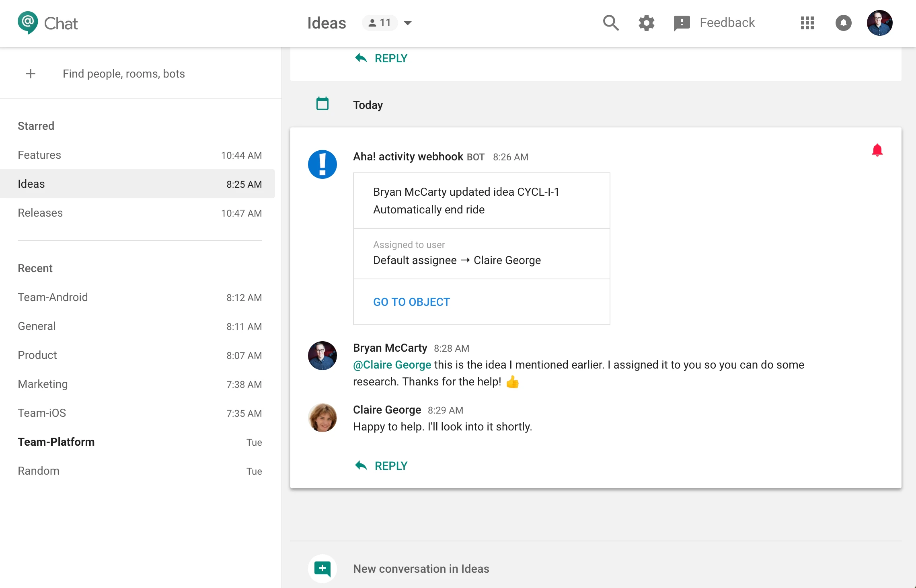Image resolution: width=916 pixels, height=588 pixels.
Task: Open the Releases room
Action: [x=40, y=213]
